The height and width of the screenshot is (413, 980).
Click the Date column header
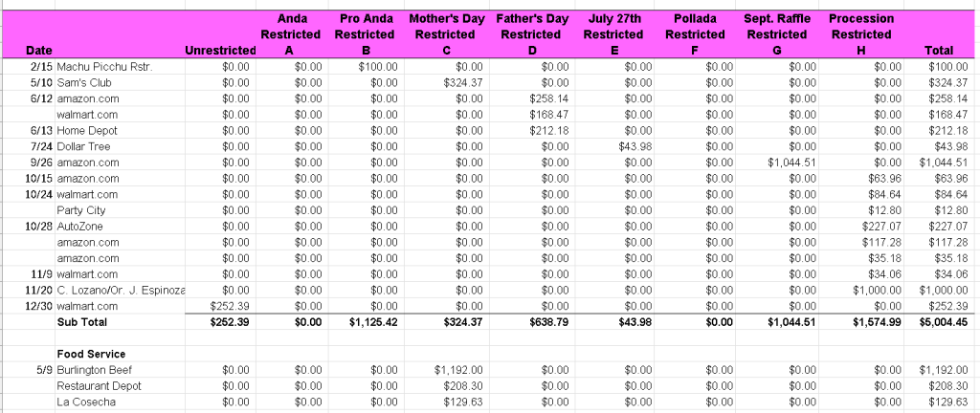click(x=40, y=49)
